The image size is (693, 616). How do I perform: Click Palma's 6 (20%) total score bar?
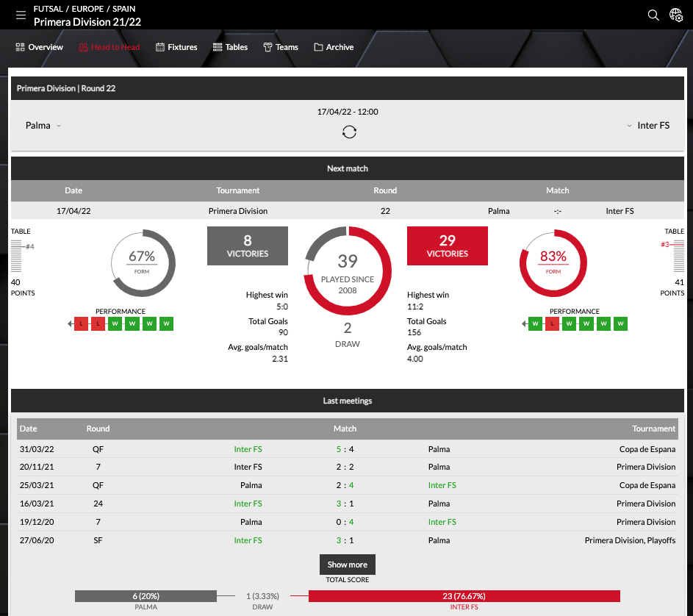pos(146,596)
